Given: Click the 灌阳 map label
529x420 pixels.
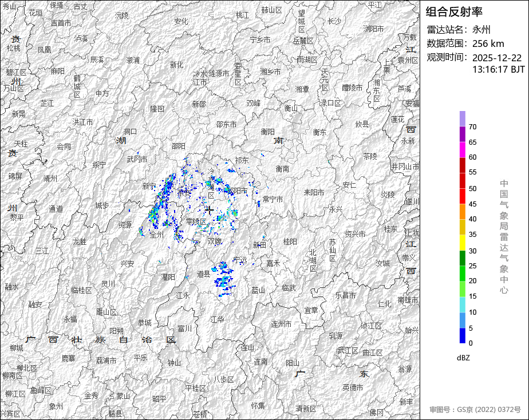Looking at the screenshot, I should coord(168,277).
